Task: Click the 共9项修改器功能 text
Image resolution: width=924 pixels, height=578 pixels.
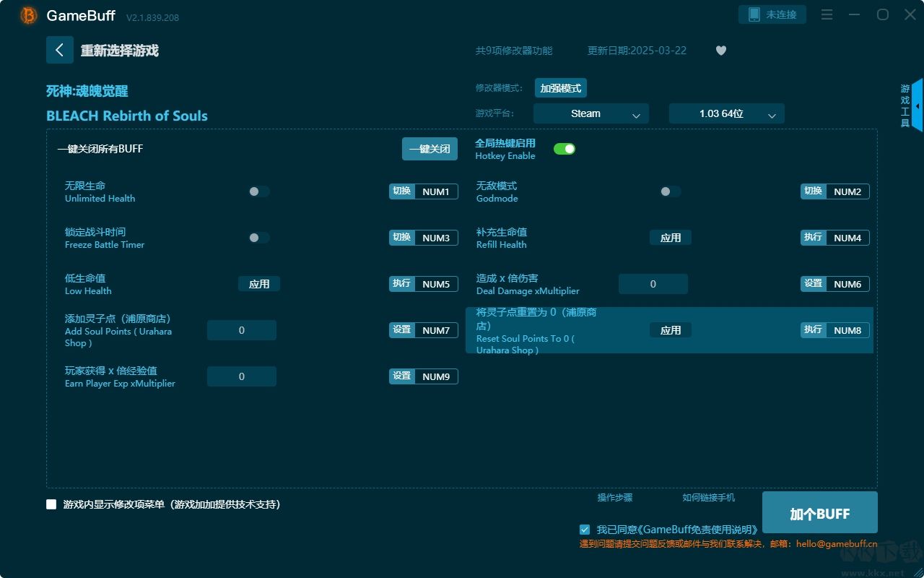Action: pos(514,51)
